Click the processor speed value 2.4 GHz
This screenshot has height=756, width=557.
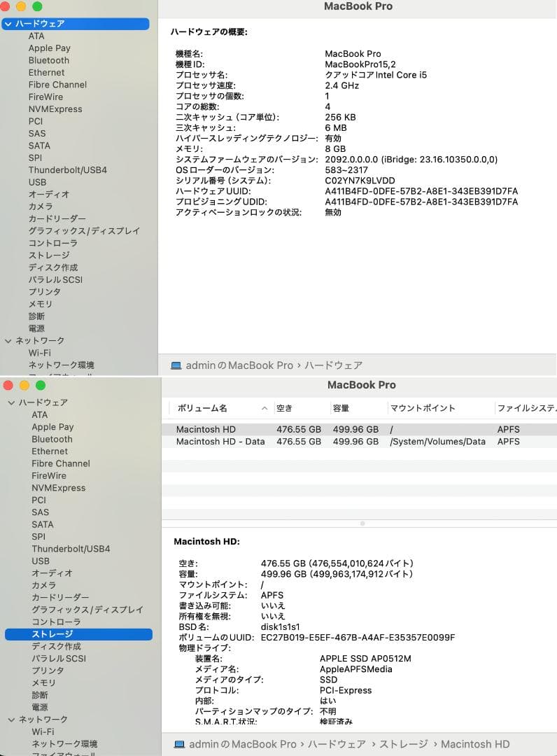[341, 85]
